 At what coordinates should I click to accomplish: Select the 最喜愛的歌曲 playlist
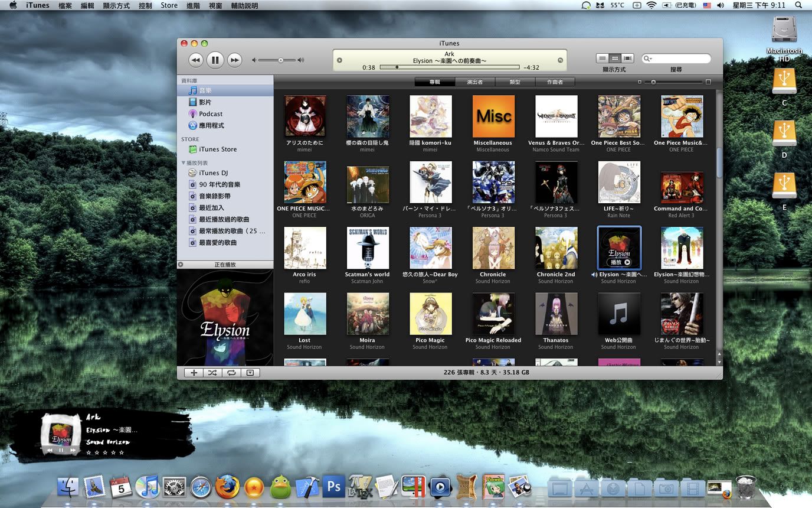point(225,243)
